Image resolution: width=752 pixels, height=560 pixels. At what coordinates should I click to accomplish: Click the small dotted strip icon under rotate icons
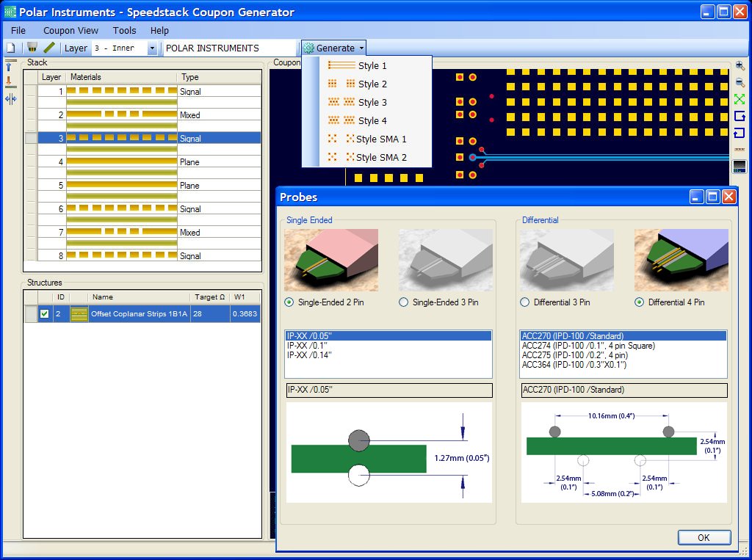[x=740, y=150]
